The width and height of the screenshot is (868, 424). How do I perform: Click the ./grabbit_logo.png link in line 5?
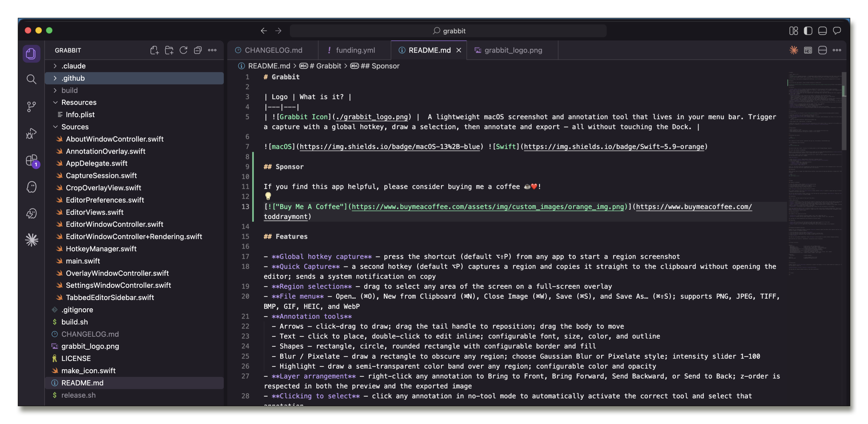click(372, 117)
